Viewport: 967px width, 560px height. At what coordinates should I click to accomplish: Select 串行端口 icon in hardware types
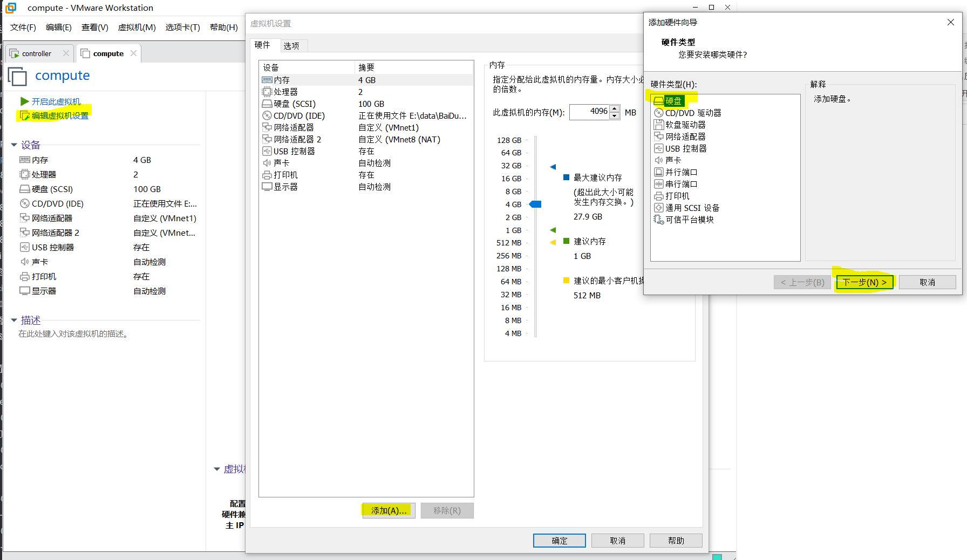pos(658,184)
